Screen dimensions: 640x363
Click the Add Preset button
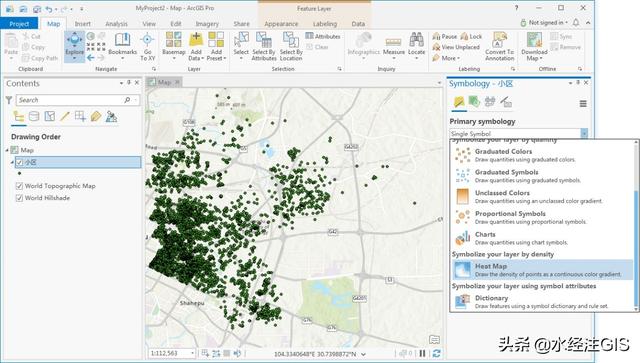click(216, 46)
